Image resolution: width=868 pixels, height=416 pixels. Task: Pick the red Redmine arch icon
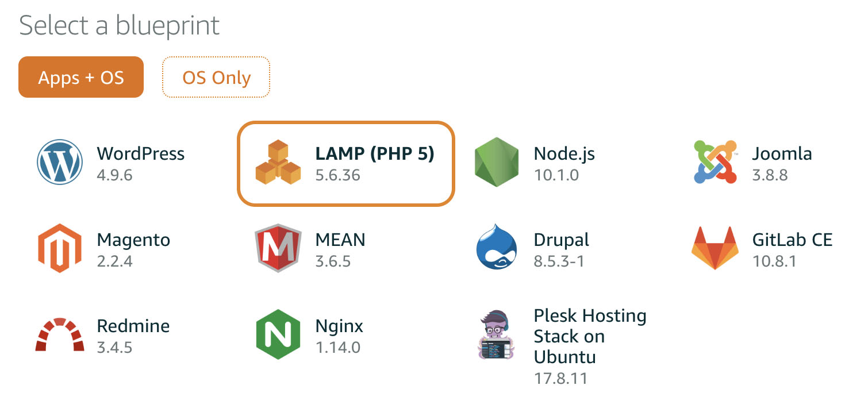coord(60,335)
